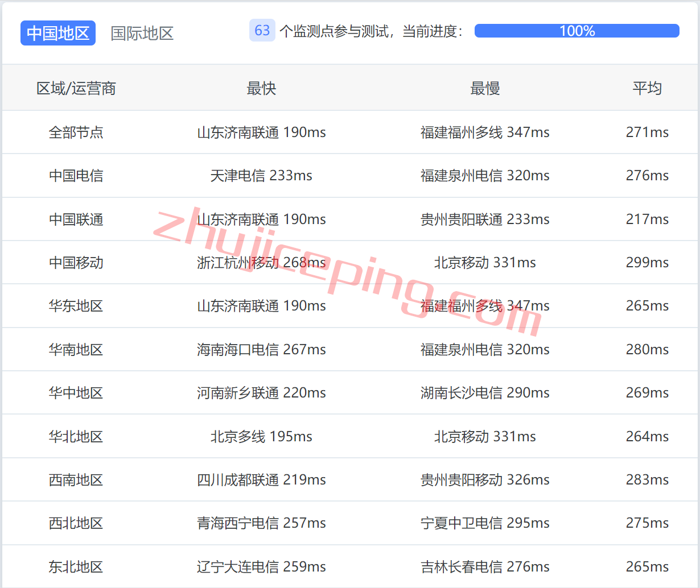Click the 264ms average value

[x=647, y=437]
